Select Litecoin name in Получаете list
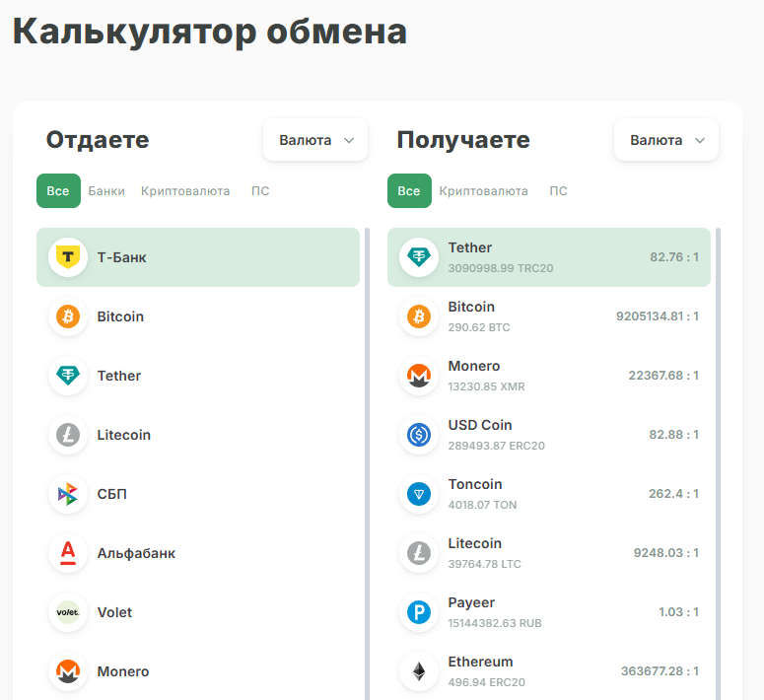764x700 pixels. (474, 543)
